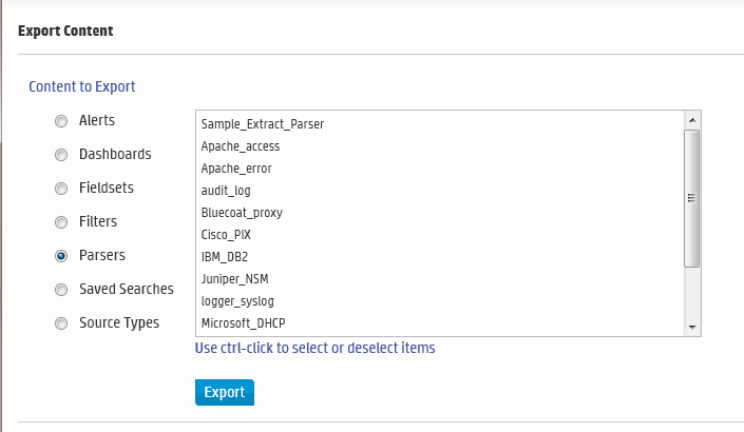
Task: Click the list scrollbar down arrow
Action: coord(692,327)
